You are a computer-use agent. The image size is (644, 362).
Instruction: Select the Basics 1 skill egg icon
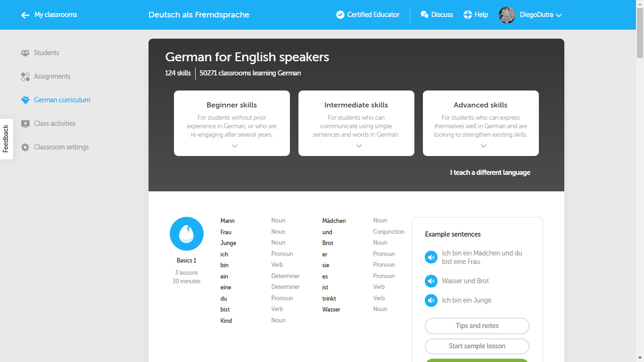pyautogui.click(x=187, y=233)
